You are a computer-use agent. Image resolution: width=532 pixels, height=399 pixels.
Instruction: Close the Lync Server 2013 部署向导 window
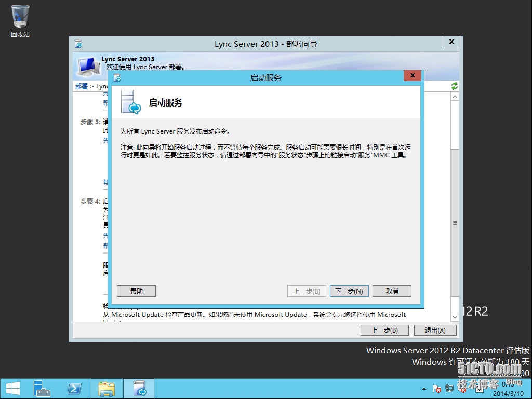[451, 42]
